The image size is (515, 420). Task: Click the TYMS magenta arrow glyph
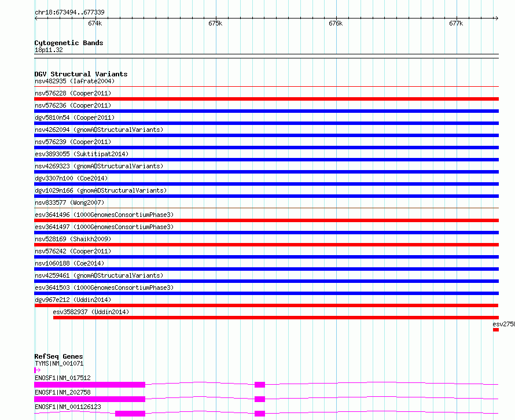[x=37, y=370]
